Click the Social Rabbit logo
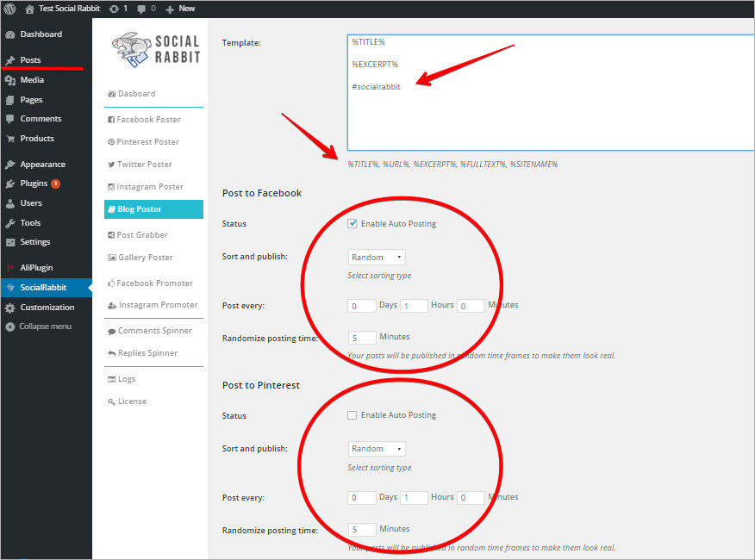The width and height of the screenshot is (755, 560). point(155,50)
